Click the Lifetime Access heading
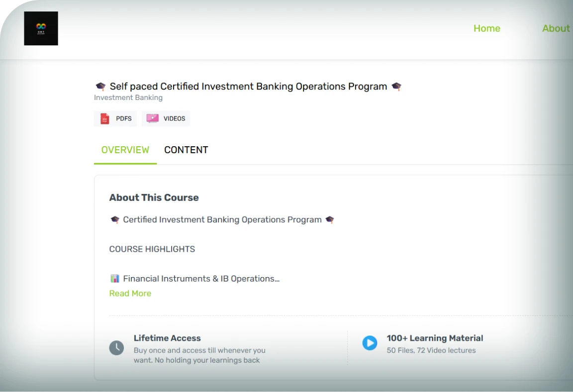Viewport: 573px width, 392px height. [x=167, y=338]
